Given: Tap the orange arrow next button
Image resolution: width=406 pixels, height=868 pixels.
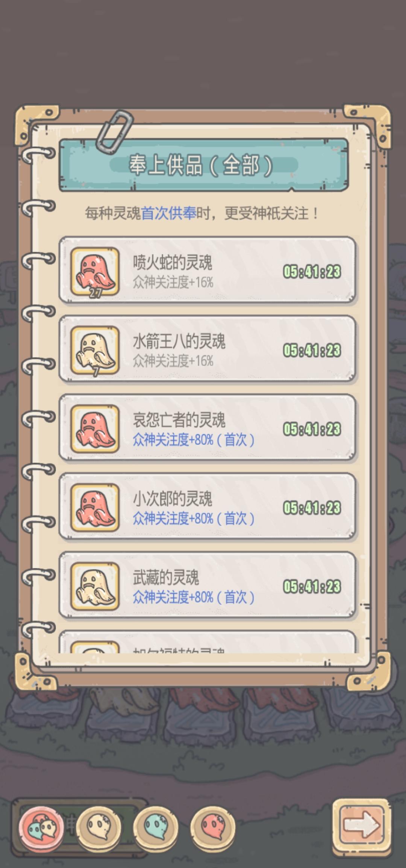Looking at the screenshot, I should click(362, 826).
